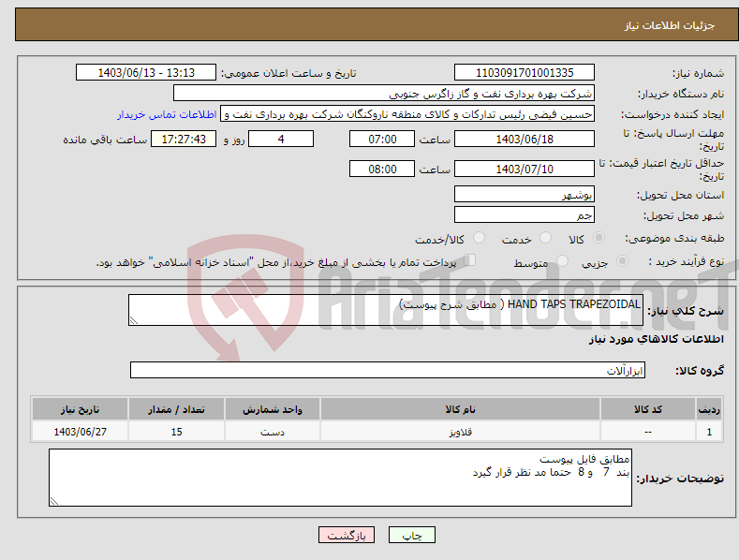Click the need number field 1103091701001335
The height and width of the screenshot is (560, 739).
click(x=525, y=73)
